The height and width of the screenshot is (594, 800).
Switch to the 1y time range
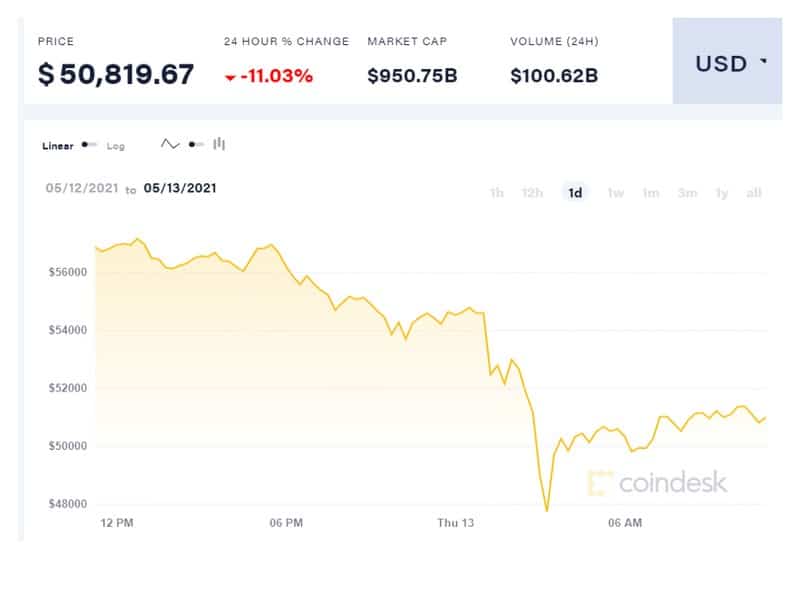tap(721, 193)
